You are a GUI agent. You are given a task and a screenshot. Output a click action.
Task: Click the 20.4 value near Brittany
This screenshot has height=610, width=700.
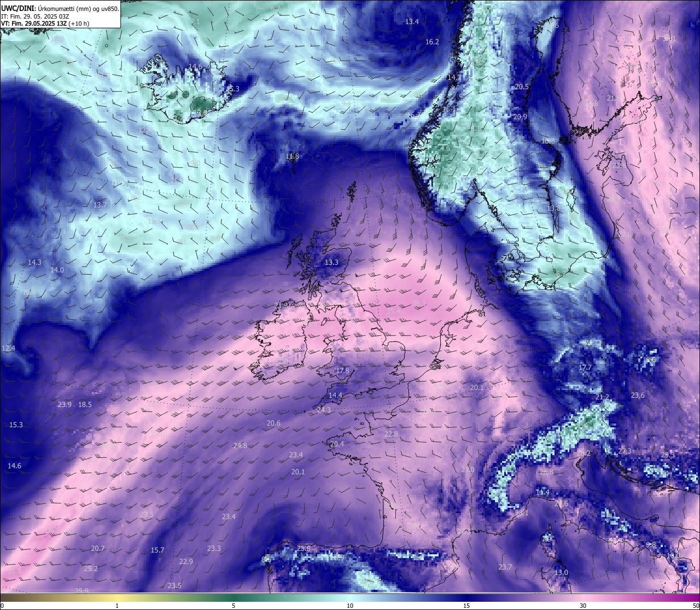(x=337, y=444)
